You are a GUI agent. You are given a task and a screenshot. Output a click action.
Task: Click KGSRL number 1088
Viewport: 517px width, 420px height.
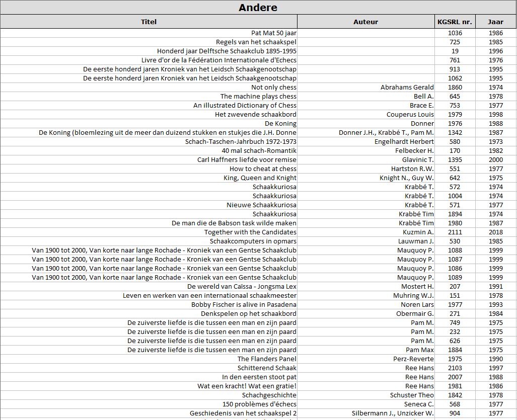455,250
